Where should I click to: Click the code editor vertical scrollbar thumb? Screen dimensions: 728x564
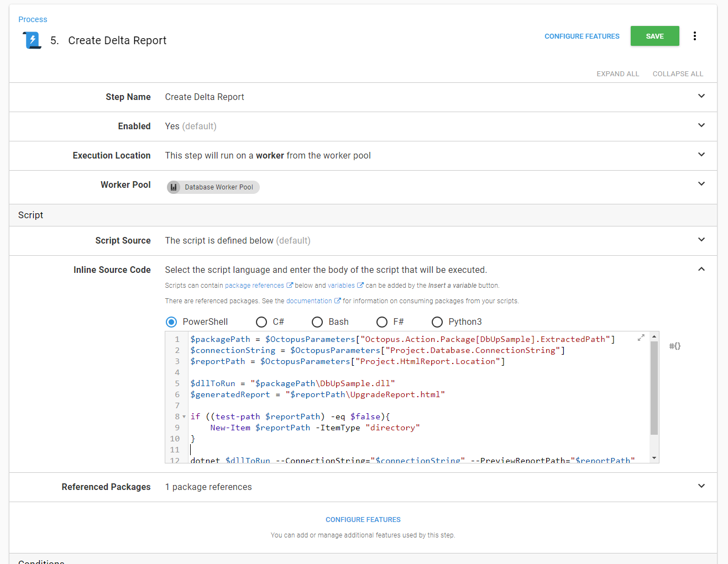click(654, 387)
